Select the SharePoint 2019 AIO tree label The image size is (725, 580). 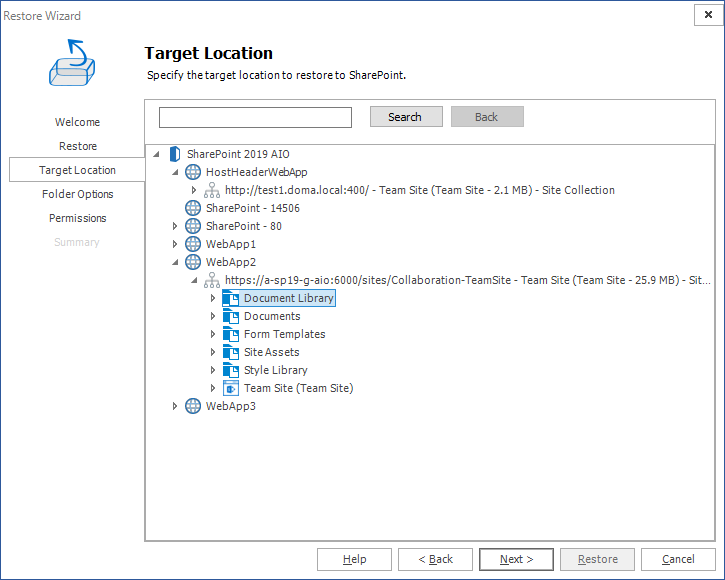238,154
